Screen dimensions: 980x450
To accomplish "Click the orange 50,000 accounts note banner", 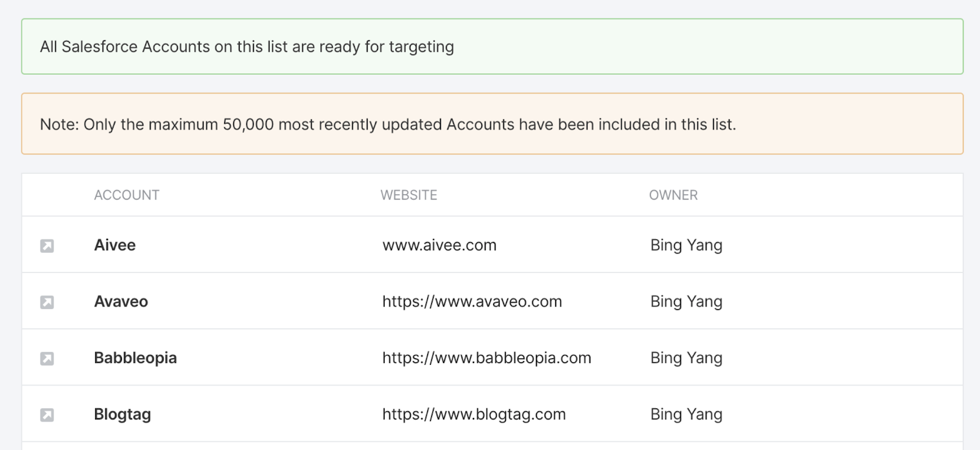I will [490, 124].
